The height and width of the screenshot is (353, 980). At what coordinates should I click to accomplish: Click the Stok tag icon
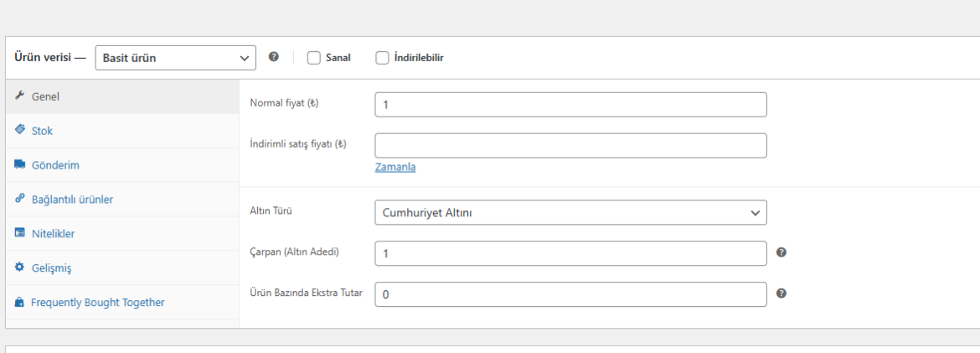pos(19,130)
